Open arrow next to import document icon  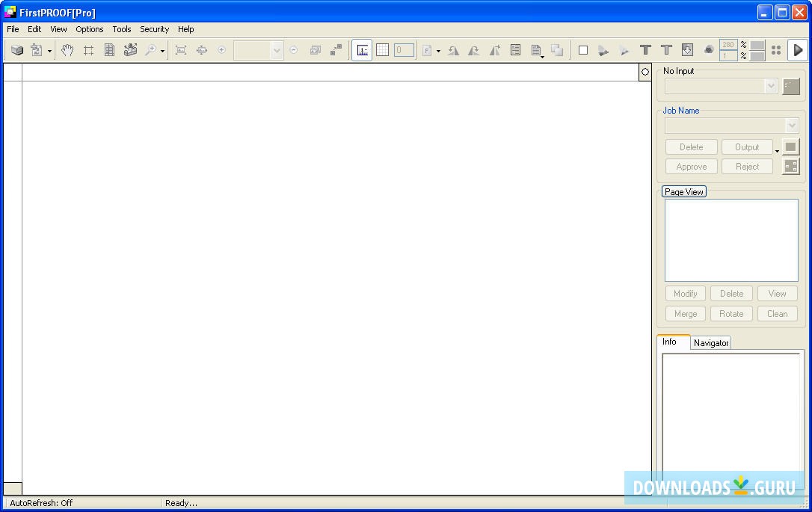tap(49, 51)
